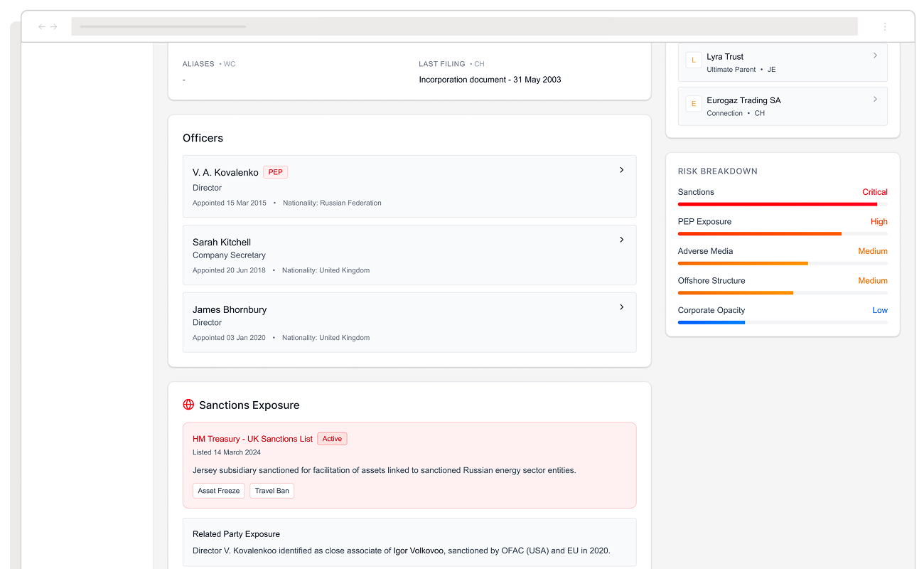Screen dimensions: 924x569
Task: Click the PEP Exposure risk bar
Action: tap(783, 234)
